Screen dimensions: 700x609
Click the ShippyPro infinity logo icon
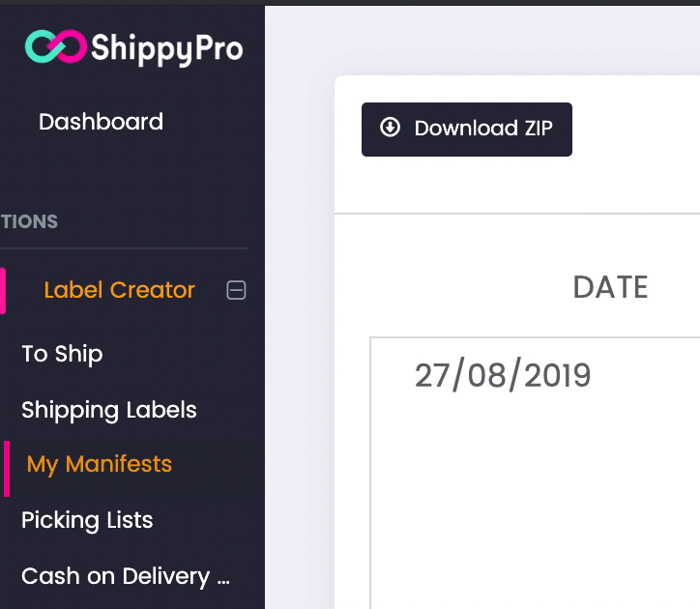[55, 46]
